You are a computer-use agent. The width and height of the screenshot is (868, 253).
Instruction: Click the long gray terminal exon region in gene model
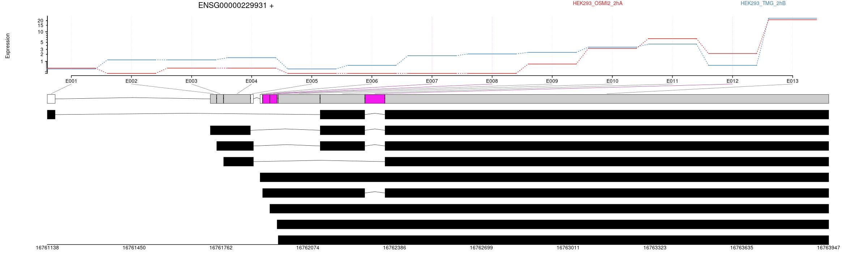pos(607,99)
